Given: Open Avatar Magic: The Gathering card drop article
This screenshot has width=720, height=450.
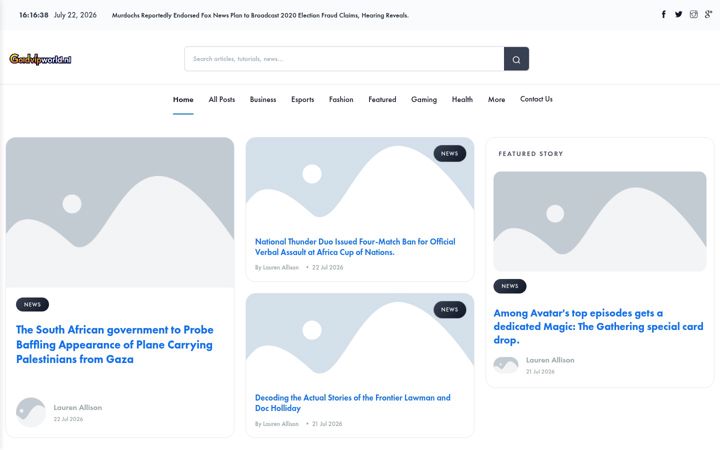Looking at the screenshot, I should 598,326.
